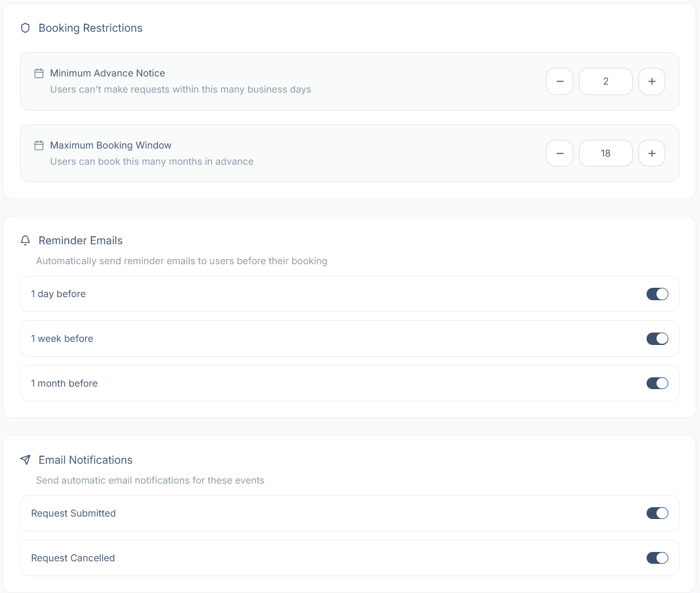Click the Minimum Advance Notice value field showing 2
The width and height of the screenshot is (700, 593).
(606, 81)
